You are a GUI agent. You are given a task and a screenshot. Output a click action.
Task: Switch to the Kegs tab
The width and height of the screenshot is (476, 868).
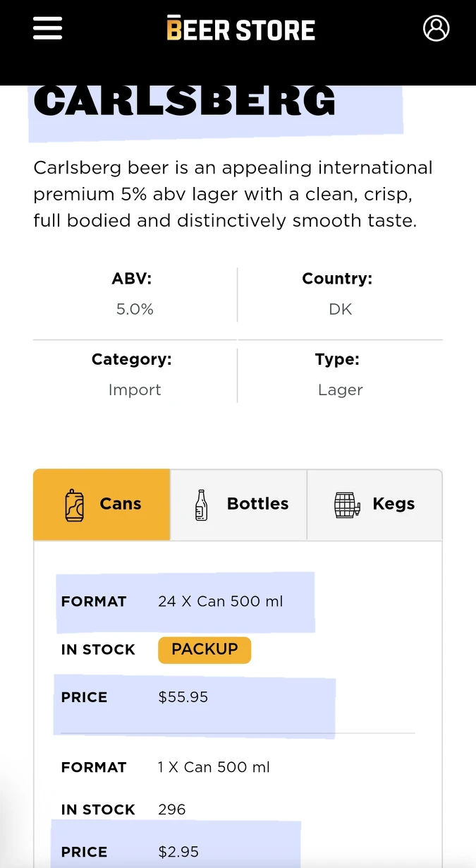click(x=374, y=505)
